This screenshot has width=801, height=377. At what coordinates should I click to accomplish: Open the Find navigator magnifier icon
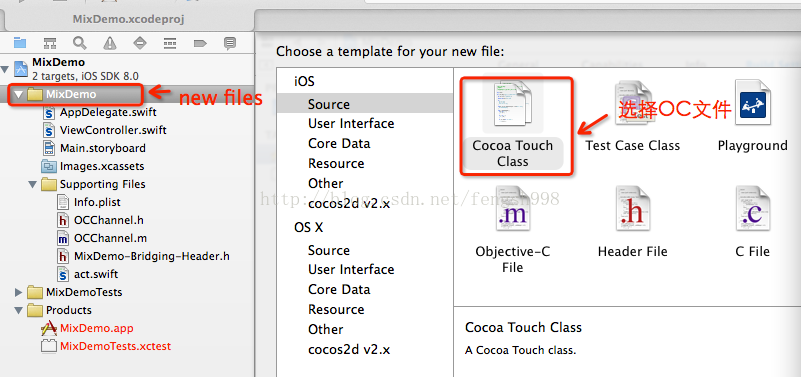pyautogui.click(x=79, y=43)
